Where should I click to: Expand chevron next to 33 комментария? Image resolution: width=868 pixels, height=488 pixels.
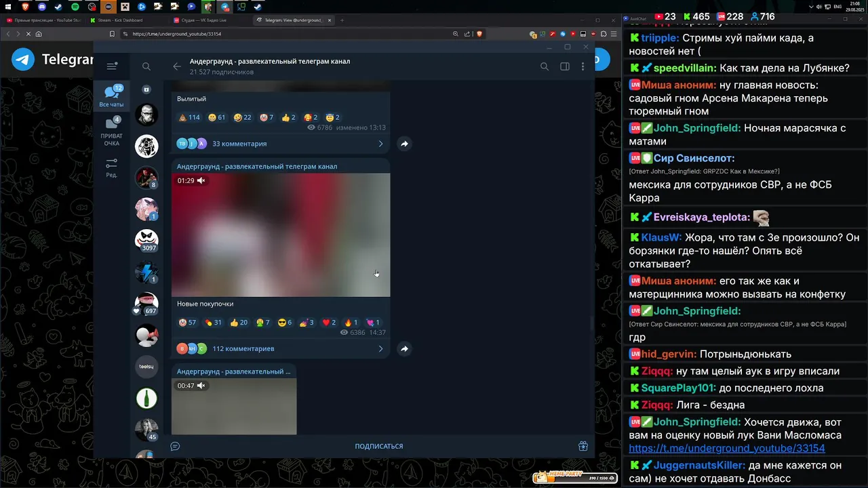click(x=380, y=144)
